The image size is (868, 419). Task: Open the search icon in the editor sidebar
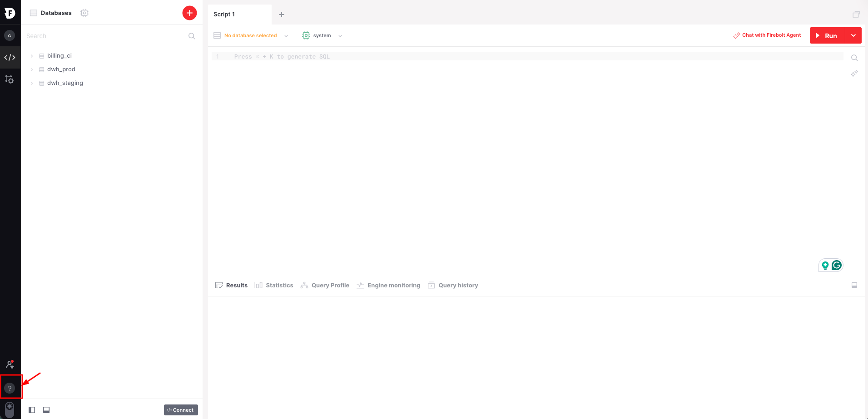(x=854, y=58)
